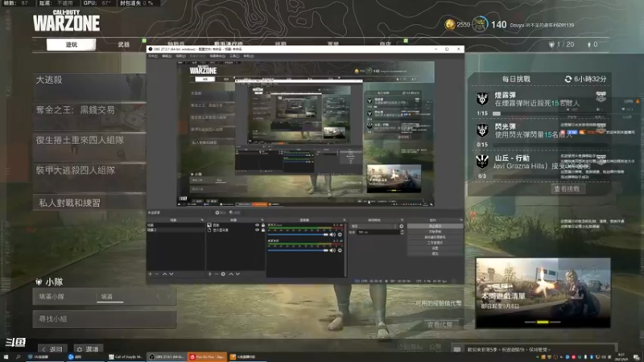The image size is (644, 362).
Task: Click the smoke grenade challenge emblem icon
Action: [x=482, y=98]
